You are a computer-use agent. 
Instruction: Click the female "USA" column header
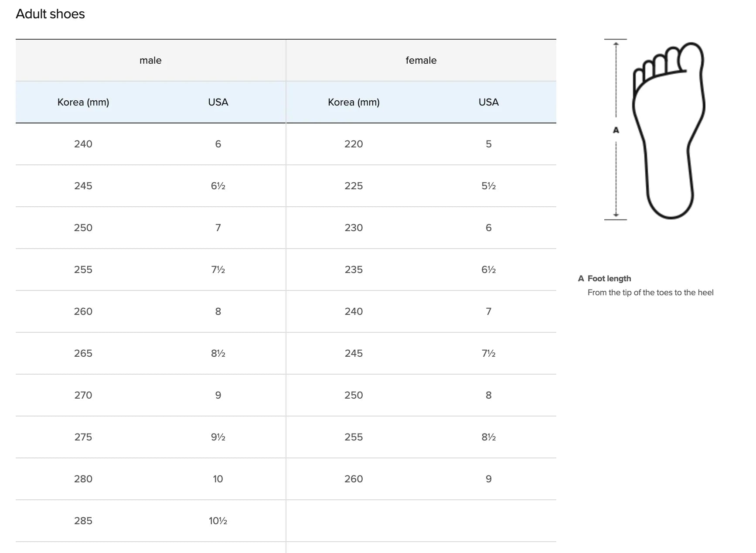[x=488, y=102]
